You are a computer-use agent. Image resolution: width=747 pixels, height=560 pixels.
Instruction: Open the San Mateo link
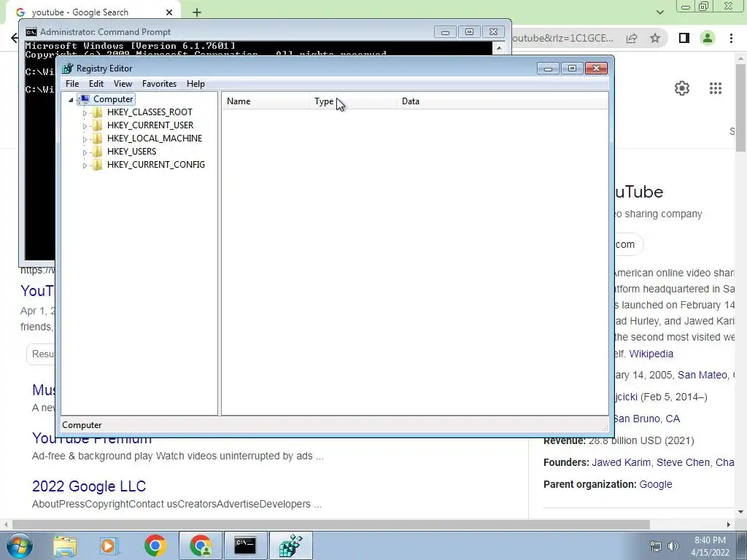click(x=703, y=375)
